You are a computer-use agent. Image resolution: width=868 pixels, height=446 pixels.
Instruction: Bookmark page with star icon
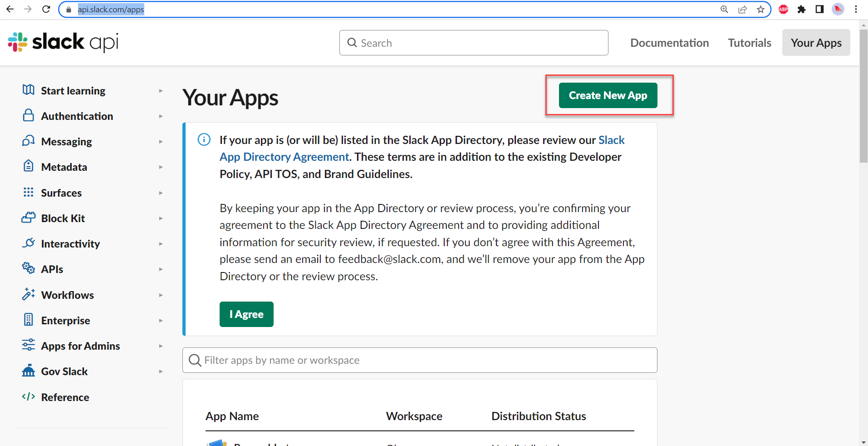pos(761,10)
